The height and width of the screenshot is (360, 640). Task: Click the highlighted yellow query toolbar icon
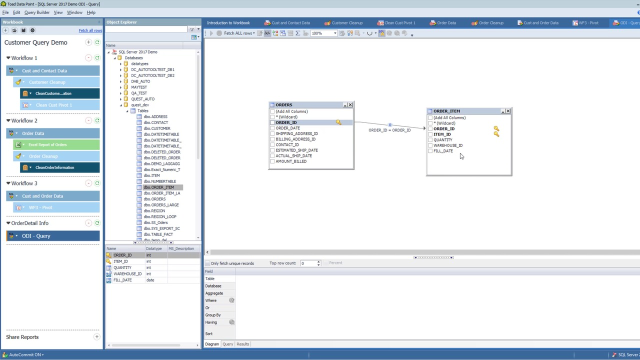coord(382,33)
